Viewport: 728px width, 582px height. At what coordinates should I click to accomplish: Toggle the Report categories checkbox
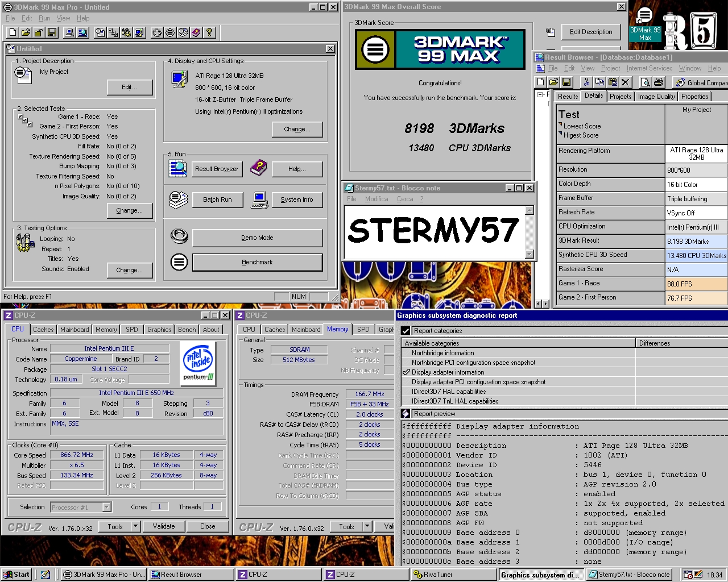406,331
